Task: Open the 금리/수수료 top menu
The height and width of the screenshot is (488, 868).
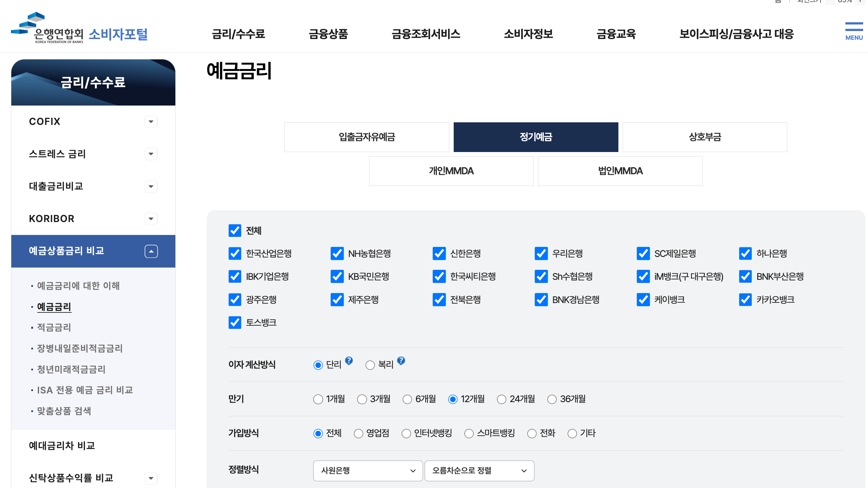Action: pyautogui.click(x=239, y=34)
